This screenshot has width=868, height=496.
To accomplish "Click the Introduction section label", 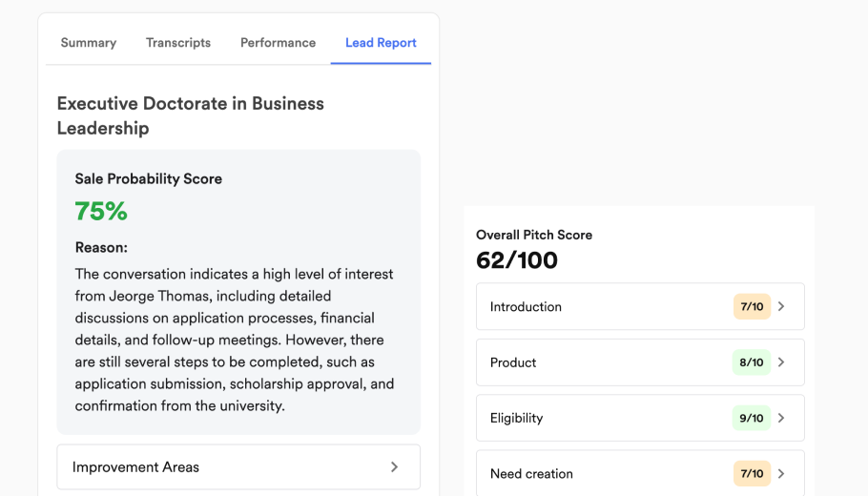I will [526, 307].
